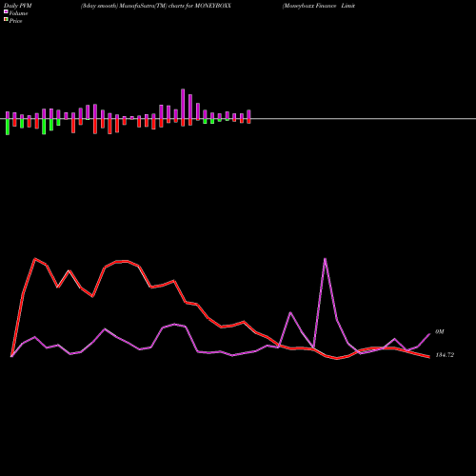Click the tallest magenta volume bar

click(x=183, y=104)
